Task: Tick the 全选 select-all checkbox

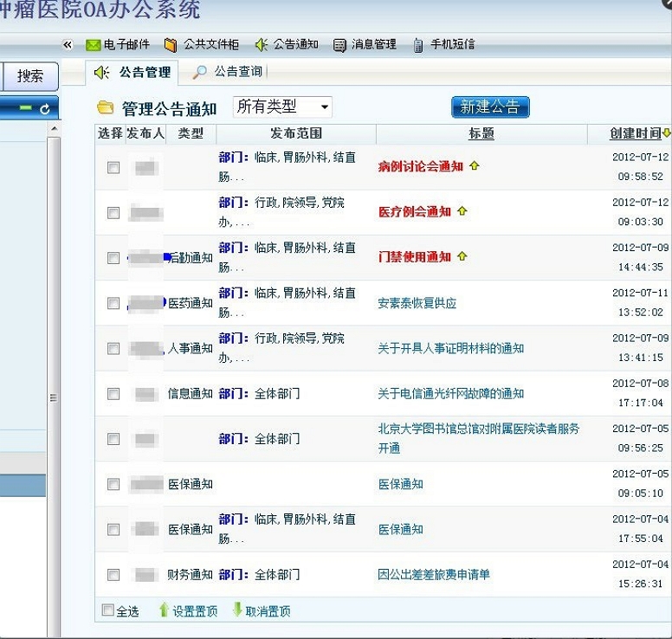Action: 108,610
